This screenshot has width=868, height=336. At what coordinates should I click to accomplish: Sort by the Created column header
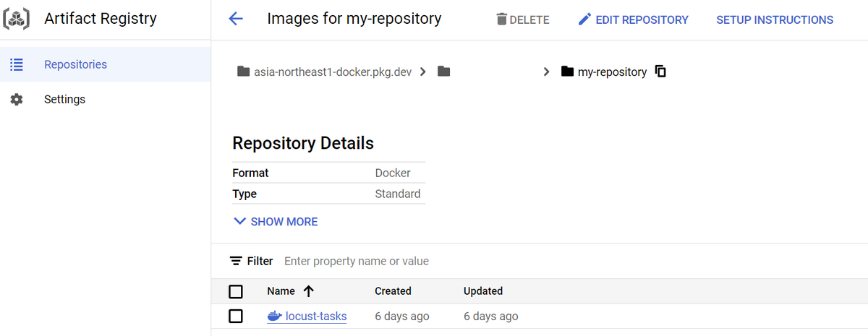point(393,291)
